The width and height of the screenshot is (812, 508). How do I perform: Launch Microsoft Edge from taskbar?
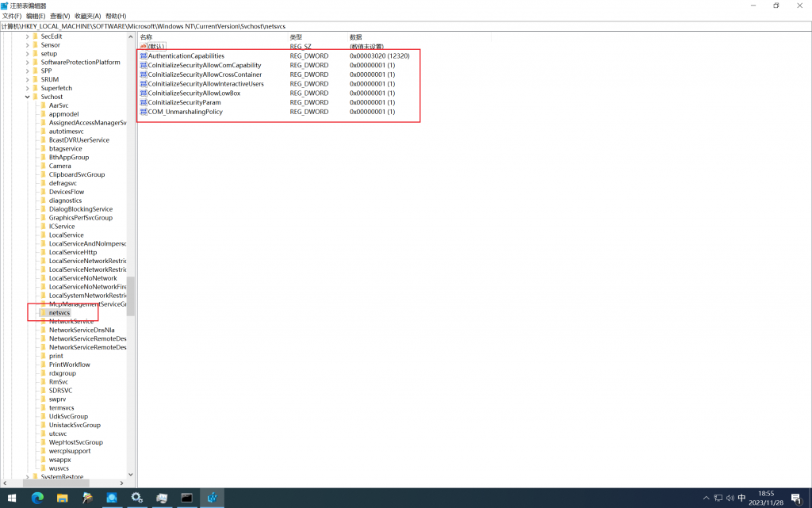coord(37,498)
